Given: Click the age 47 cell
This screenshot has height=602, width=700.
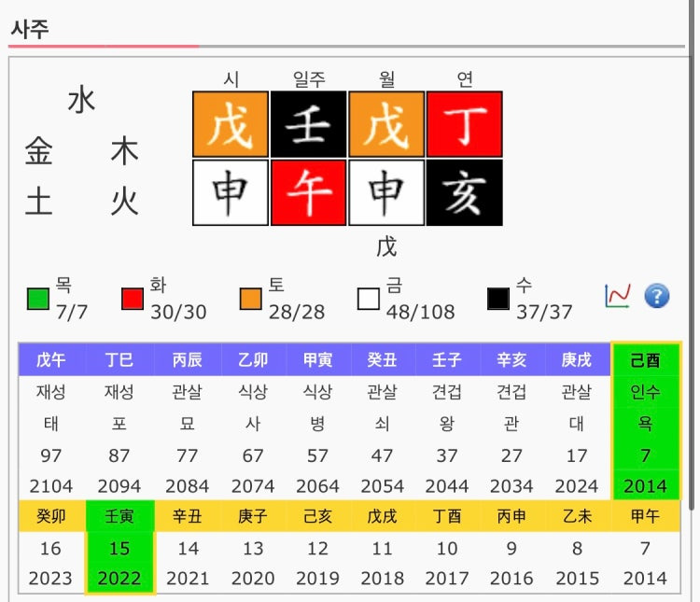Looking at the screenshot, I should point(382,456).
